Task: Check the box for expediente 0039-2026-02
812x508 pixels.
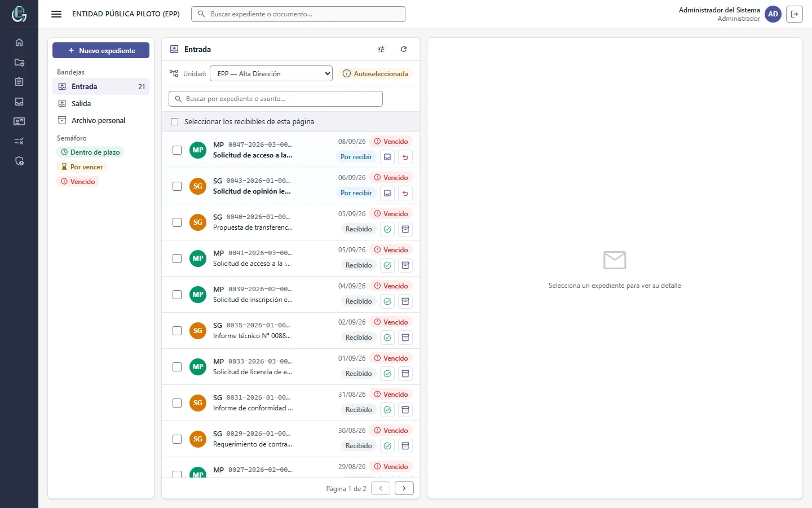Action: [177, 295]
